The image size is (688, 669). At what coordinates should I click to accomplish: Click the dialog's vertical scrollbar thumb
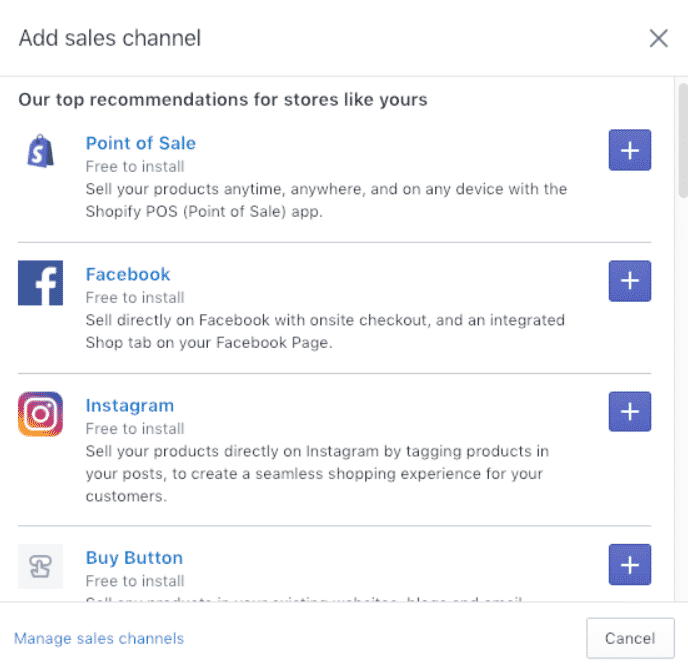click(x=683, y=140)
